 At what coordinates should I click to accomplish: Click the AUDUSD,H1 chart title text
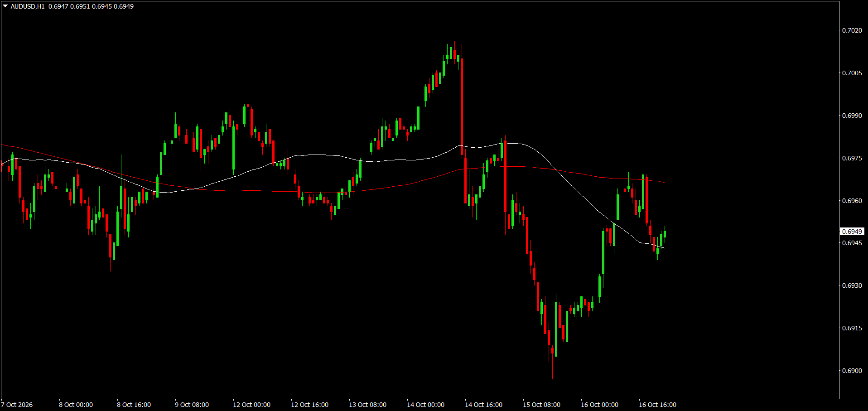(28, 6)
